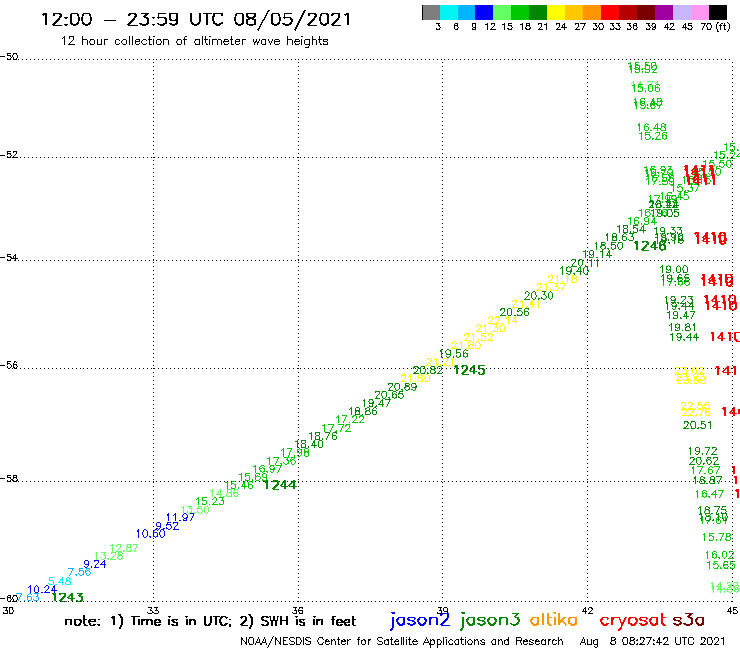Click the wave height value 18.86
The image size is (740, 650).
point(363,412)
